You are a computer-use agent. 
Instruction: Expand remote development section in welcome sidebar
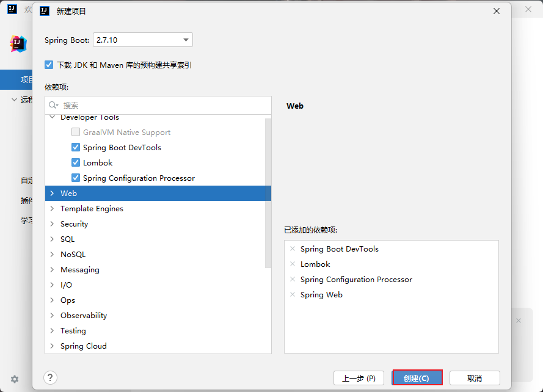point(14,100)
